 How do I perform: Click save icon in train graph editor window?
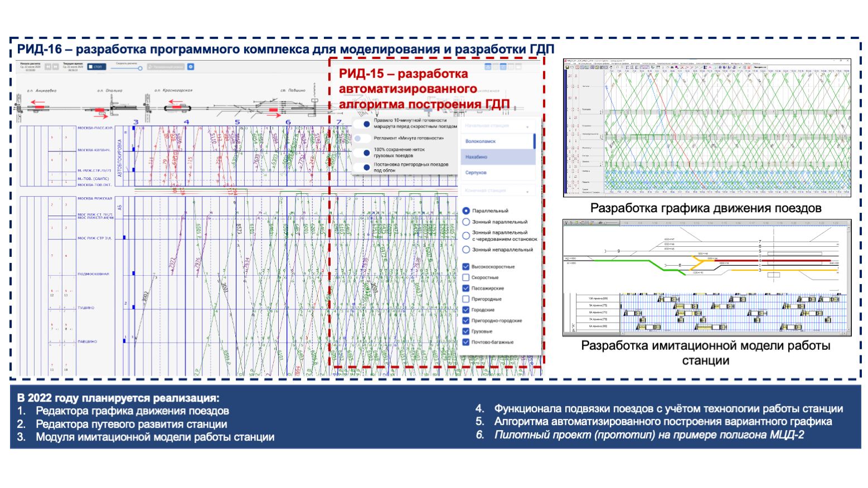[567, 67]
